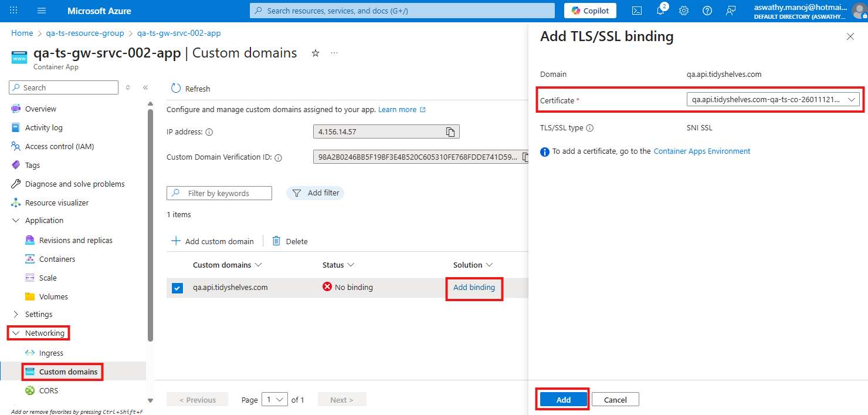Click the Add binding link
The height and width of the screenshot is (415, 868).
(474, 288)
